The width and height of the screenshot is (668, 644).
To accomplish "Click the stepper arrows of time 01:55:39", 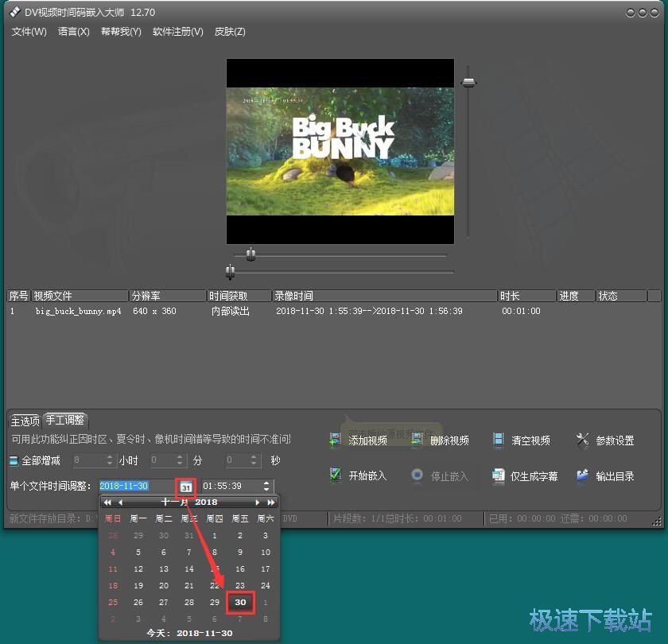I will pos(266,486).
